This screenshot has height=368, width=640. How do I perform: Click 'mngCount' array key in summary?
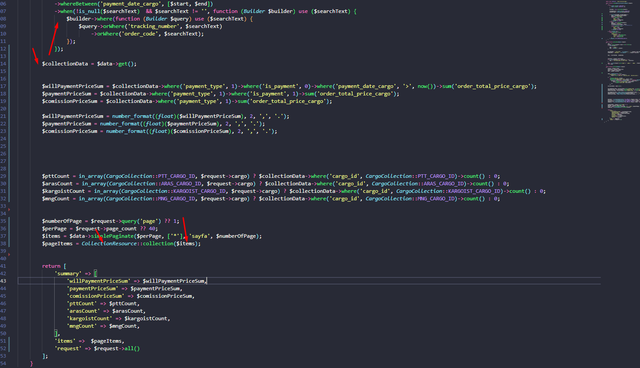82,326
